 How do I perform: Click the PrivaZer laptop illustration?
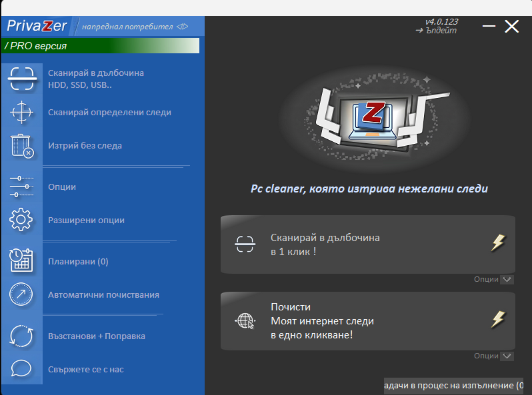coord(373,119)
